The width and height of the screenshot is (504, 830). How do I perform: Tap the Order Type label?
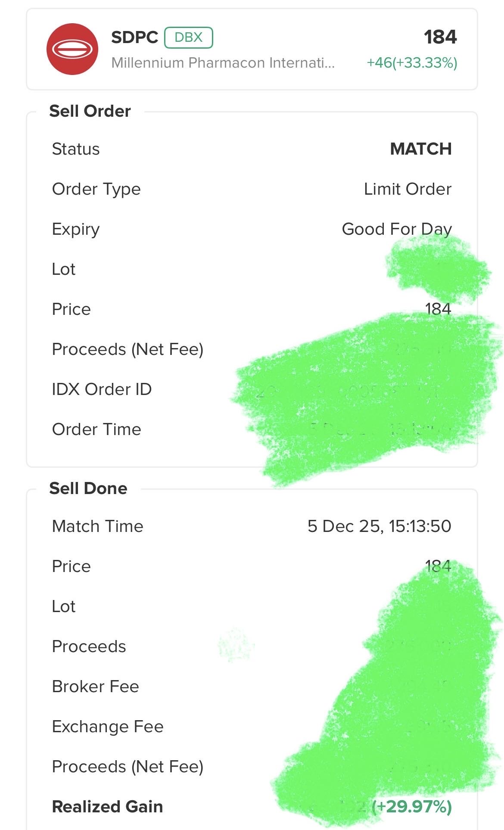[96, 189]
